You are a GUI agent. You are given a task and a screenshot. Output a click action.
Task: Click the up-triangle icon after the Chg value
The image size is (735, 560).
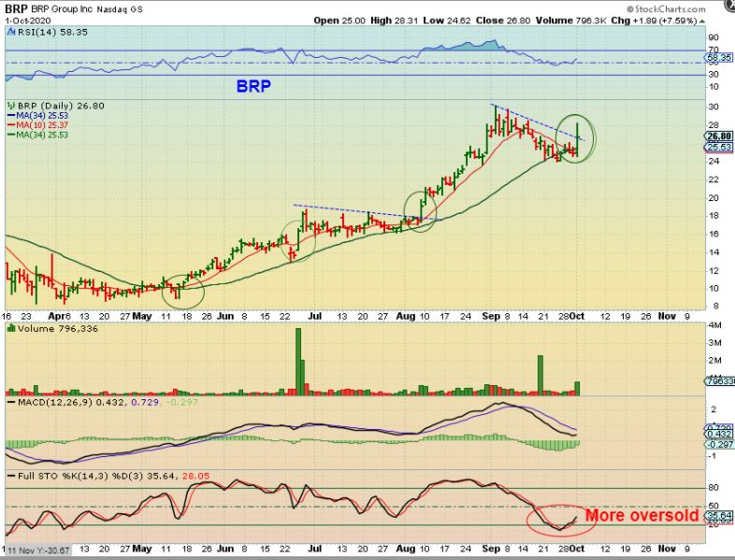tap(701, 22)
